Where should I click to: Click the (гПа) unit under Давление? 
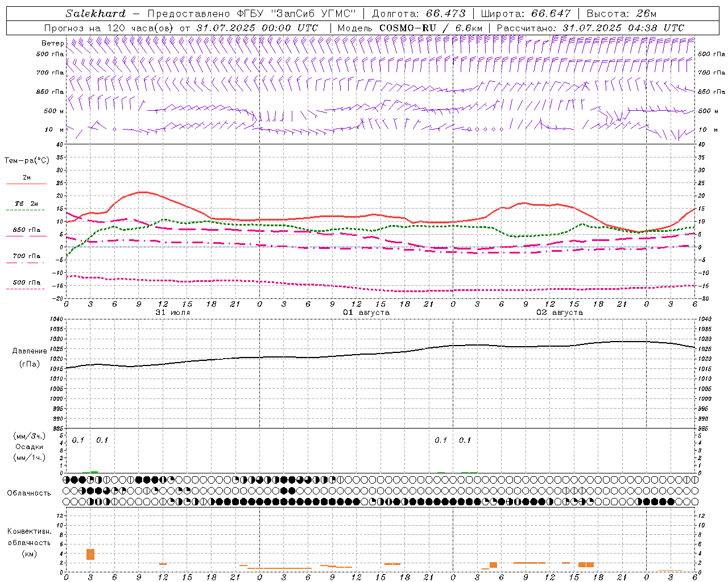coord(30,364)
